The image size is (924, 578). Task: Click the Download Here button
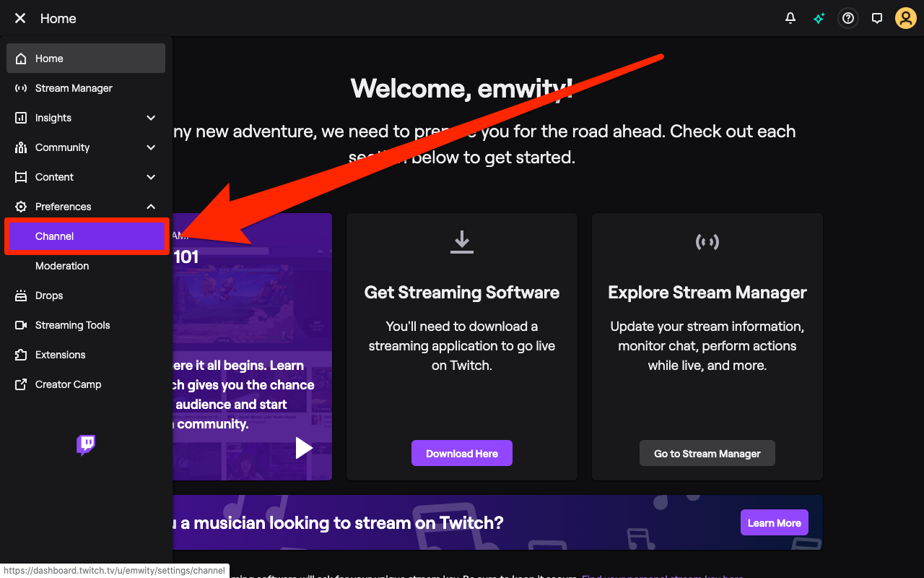(461, 452)
